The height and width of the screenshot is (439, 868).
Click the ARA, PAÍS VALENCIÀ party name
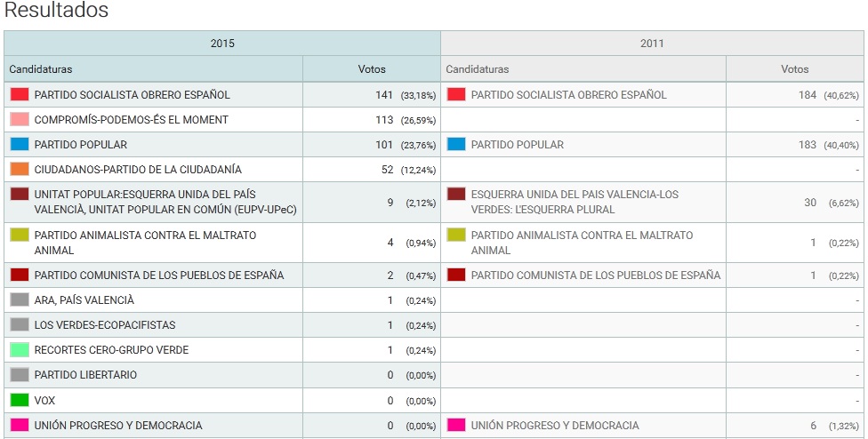point(84,300)
